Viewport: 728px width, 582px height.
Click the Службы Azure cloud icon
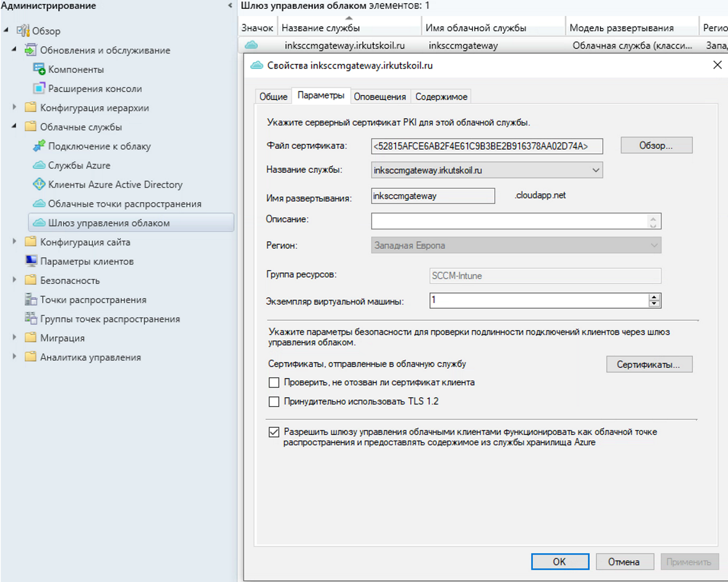coord(39,165)
